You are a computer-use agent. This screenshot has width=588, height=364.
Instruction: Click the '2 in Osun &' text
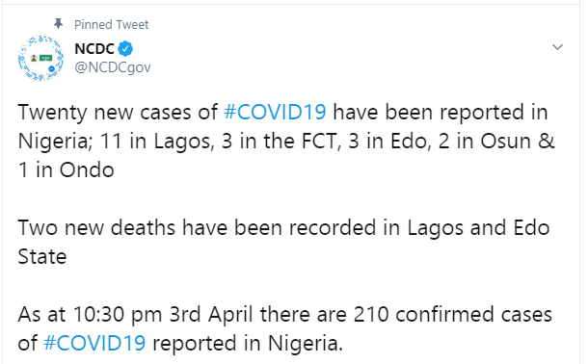[x=496, y=142]
